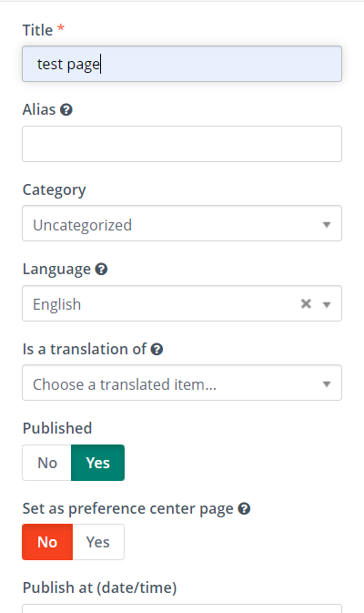
Task: Set Published to Yes
Action: [97, 463]
